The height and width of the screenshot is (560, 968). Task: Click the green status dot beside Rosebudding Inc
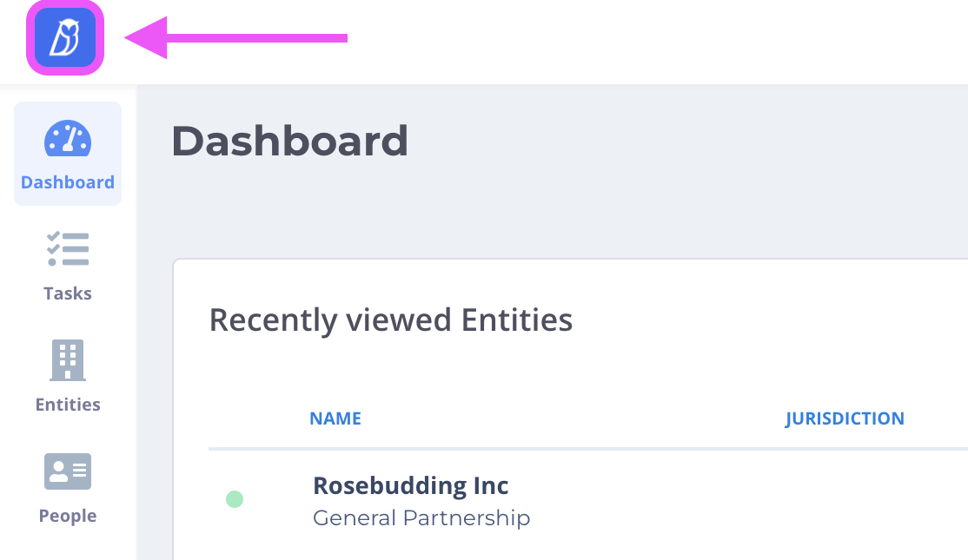(235, 499)
